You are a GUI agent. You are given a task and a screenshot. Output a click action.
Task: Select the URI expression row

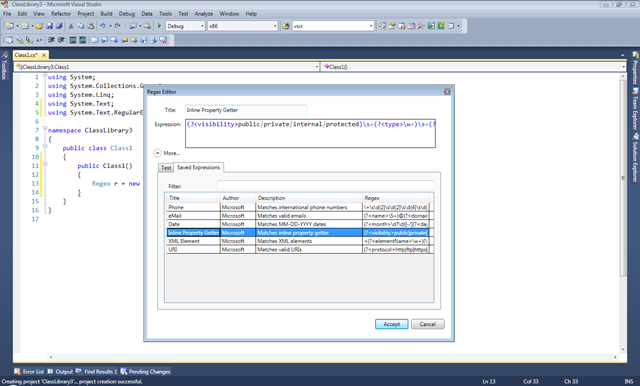tap(300, 249)
